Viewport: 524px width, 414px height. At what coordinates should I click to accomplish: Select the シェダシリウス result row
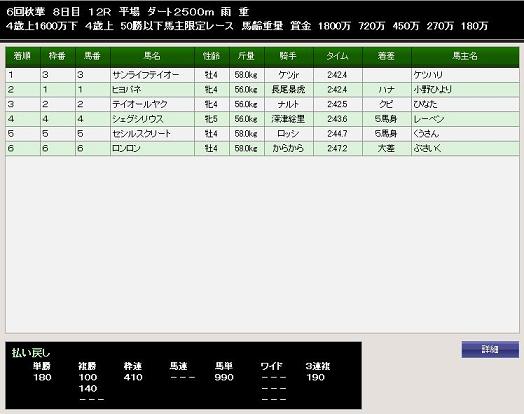click(x=262, y=119)
